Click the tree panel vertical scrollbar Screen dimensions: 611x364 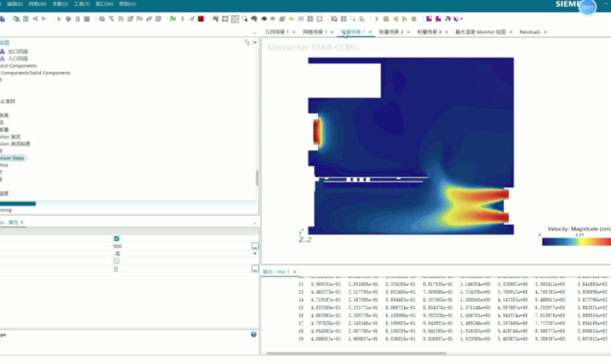point(256,177)
